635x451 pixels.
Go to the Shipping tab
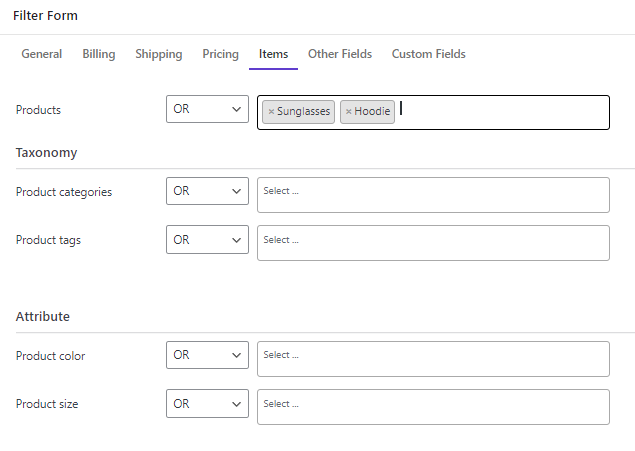tap(159, 54)
